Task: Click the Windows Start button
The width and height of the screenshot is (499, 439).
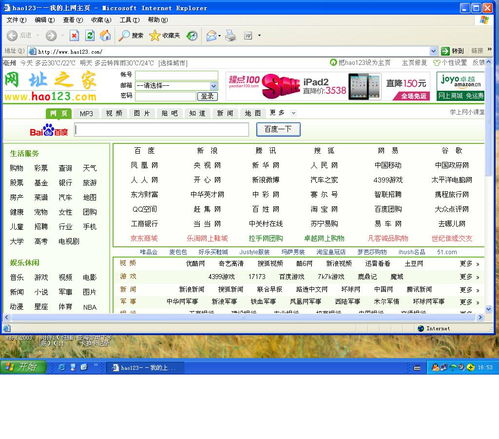Action: 23,367
